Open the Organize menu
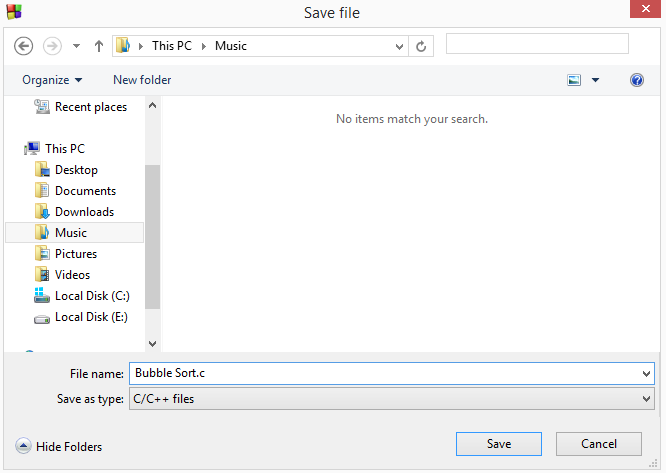Screen dimensions: 666x473 52,80
